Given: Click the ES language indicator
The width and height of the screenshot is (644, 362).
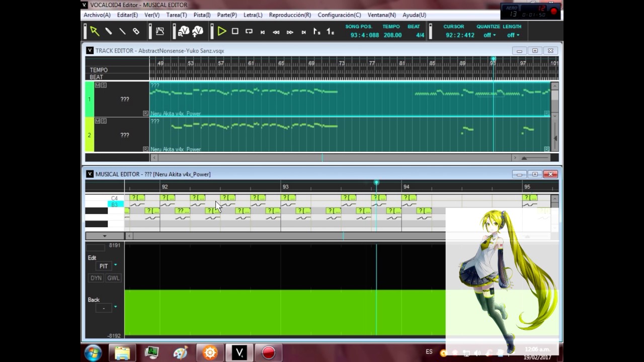Looking at the screenshot, I should (429, 352).
